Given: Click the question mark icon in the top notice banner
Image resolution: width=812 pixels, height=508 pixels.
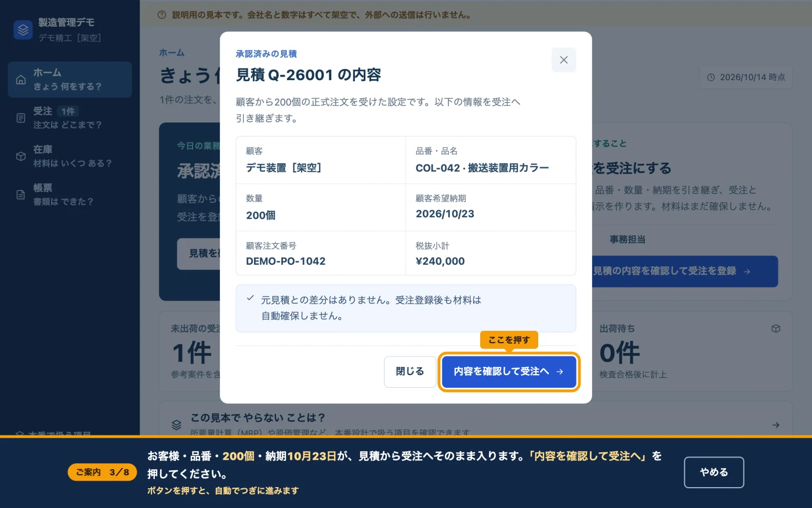Looking at the screenshot, I should point(162,15).
